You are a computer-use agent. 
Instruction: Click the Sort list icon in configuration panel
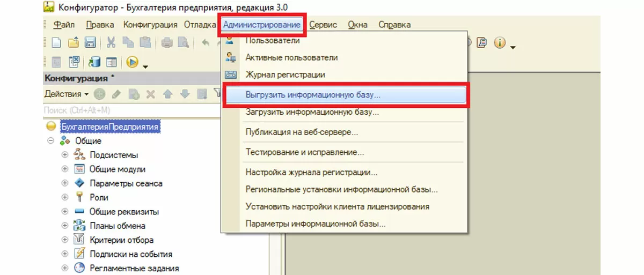(202, 94)
